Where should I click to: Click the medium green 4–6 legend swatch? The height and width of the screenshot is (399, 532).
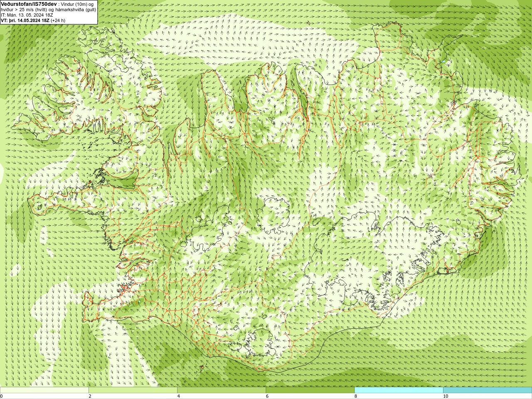[x=222, y=390]
